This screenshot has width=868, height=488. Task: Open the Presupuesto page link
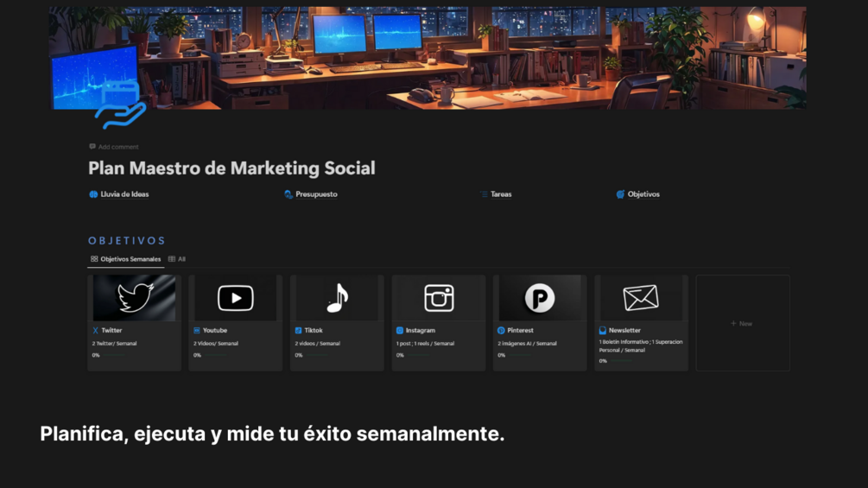316,194
